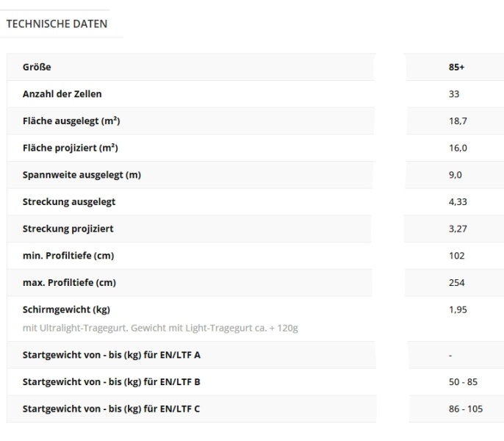
Task: Click the Schirmgewicht (kg) row label
Action: coord(66,309)
